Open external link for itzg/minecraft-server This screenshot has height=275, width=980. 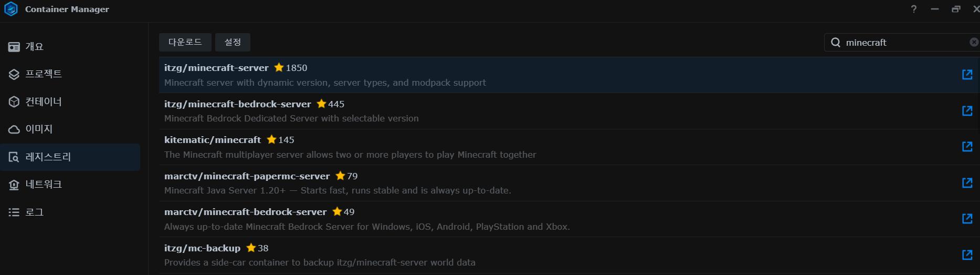point(967,75)
